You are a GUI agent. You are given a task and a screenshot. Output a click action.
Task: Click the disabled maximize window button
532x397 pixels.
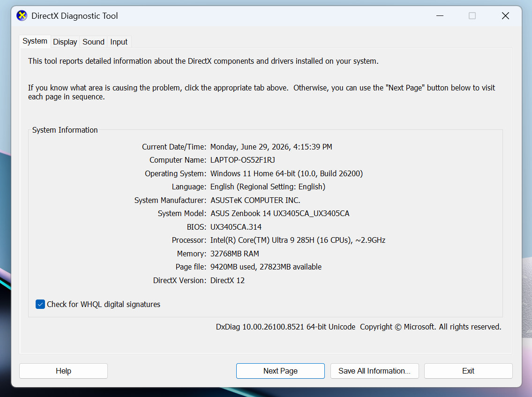472,16
